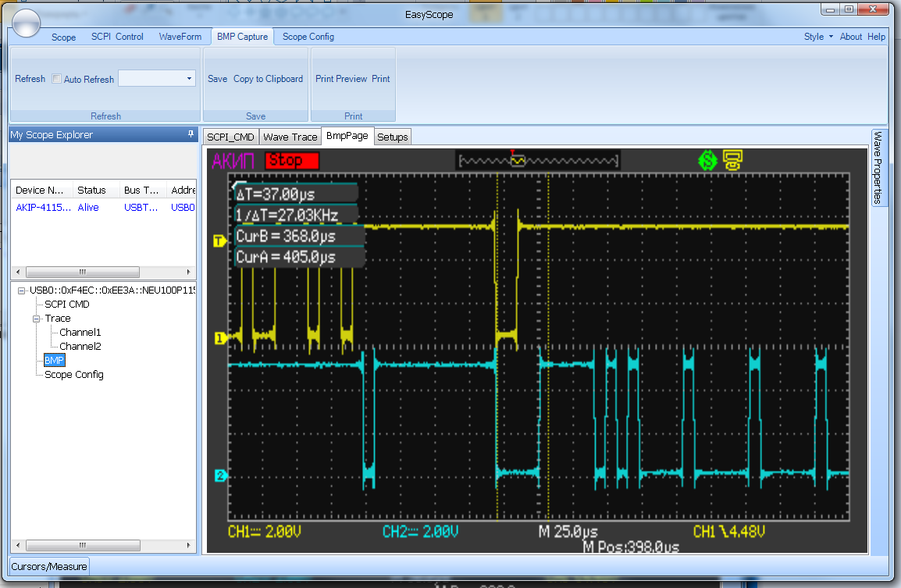Image resolution: width=901 pixels, height=588 pixels.
Task: Click the green S signal icon
Action: 707,160
